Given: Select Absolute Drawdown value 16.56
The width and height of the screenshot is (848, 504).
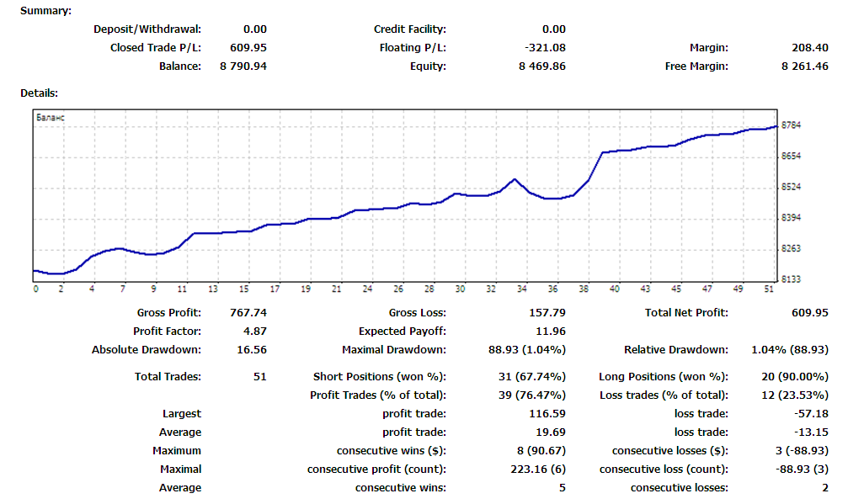Looking at the screenshot, I should [252, 349].
